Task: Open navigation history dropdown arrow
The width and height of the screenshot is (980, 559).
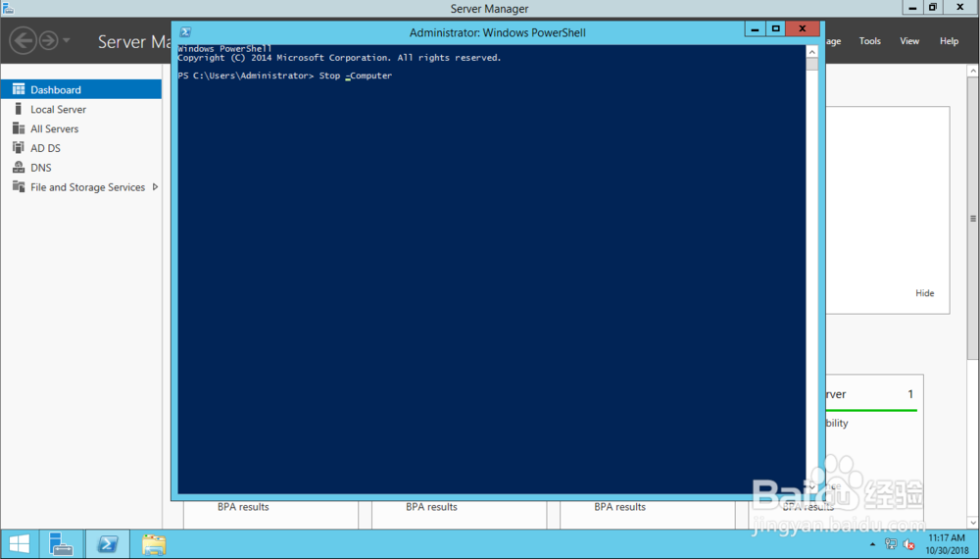Action: click(x=67, y=41)
